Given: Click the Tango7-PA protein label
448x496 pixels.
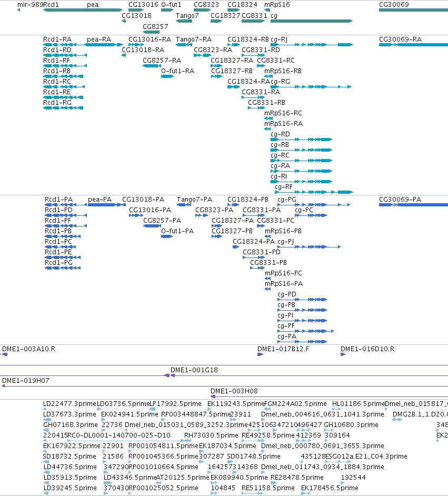Looking at the screenshot, I should pos(194,200).
